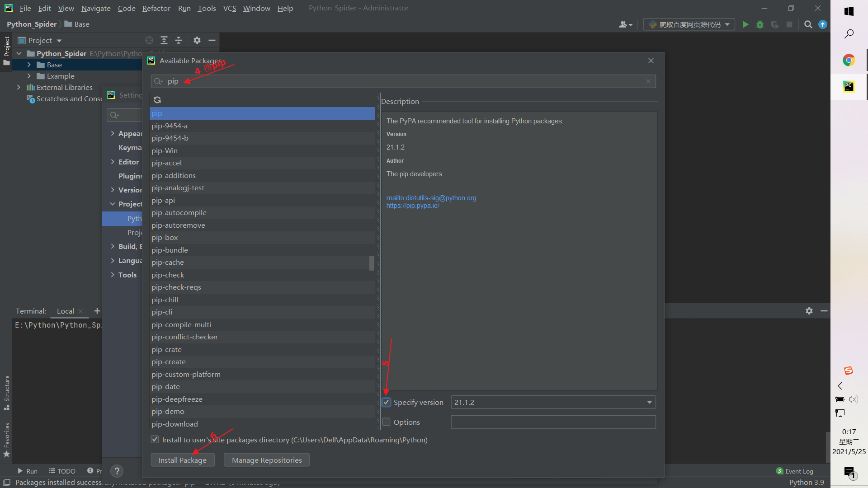Enable the Options checkbox
Screen dimensions: 868x488
pos(387,422)
